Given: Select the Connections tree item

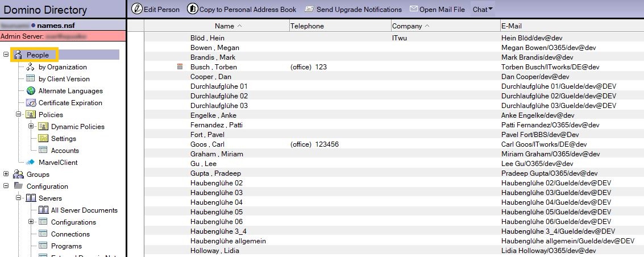Looking at the screenshot, I should pyautogui.click(x=70, y=234).
